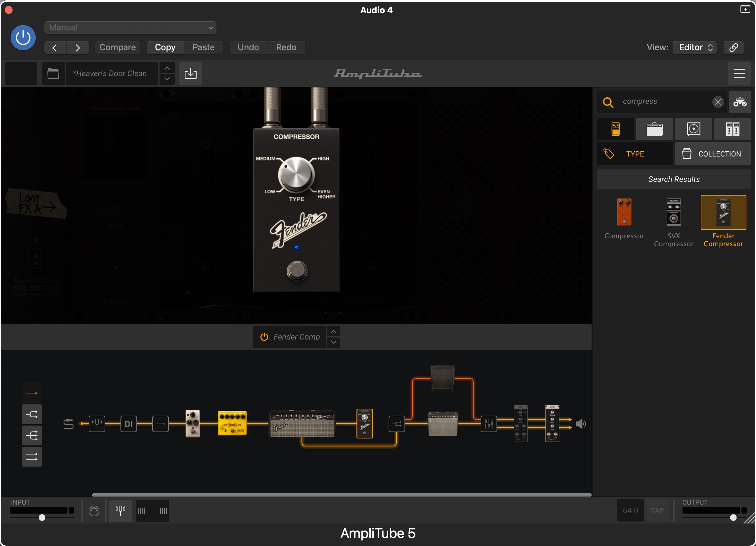The image size is (756, 546).
Task: Click the search magnifier icon
Action: 608,102
